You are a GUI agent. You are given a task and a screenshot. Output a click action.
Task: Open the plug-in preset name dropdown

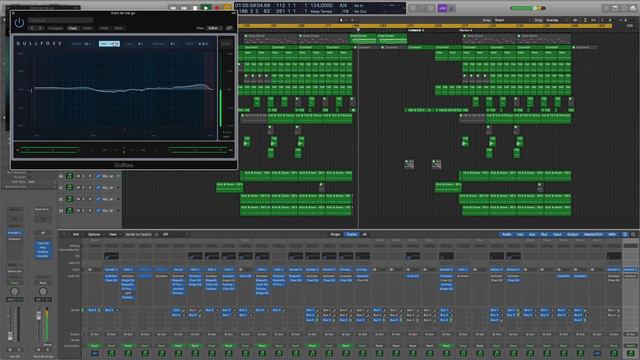click(60, 20)
